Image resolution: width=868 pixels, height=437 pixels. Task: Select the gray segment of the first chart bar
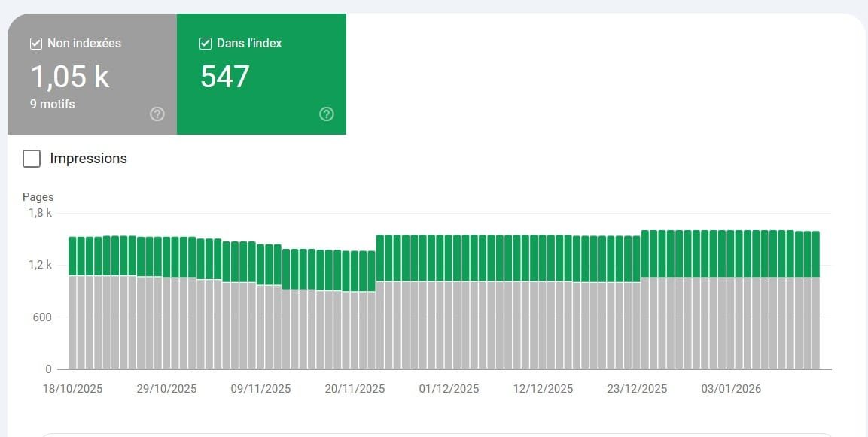(x=72, y=323)
